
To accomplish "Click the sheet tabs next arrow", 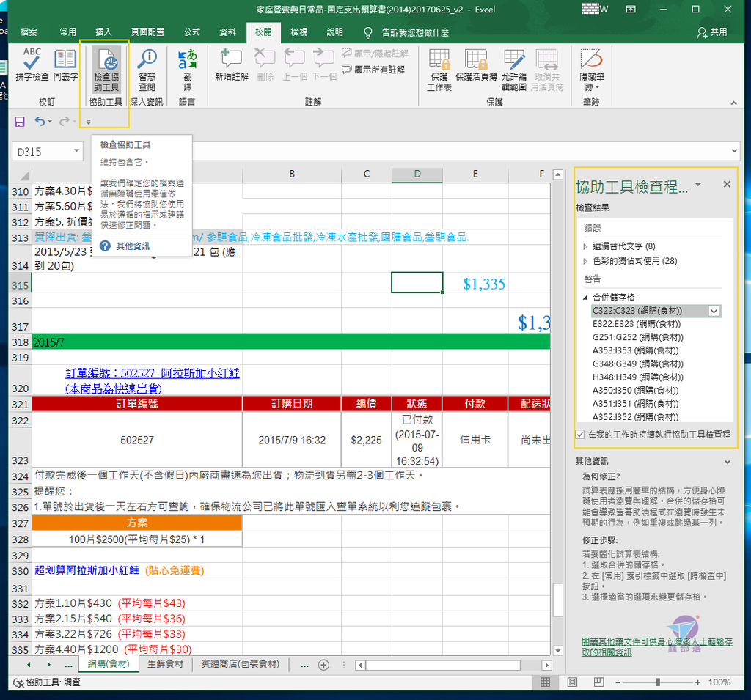I will (x=48, y=665).
